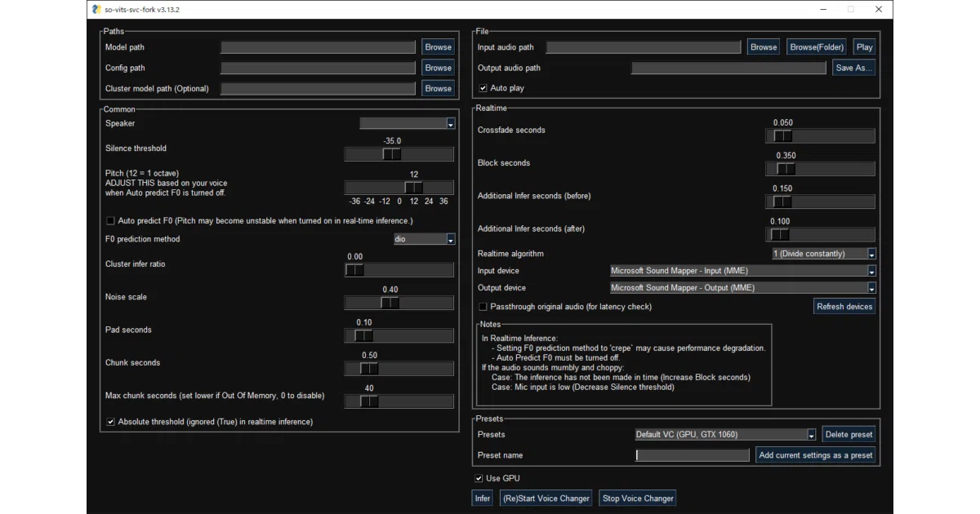
Task: Enable Passthrough original audio checkbox
Action: tap(483, 307)
